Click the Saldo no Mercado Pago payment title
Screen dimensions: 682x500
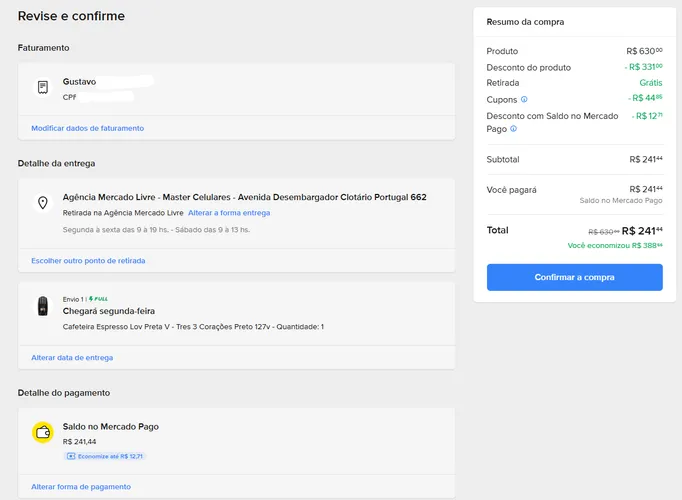pos(111,427)
